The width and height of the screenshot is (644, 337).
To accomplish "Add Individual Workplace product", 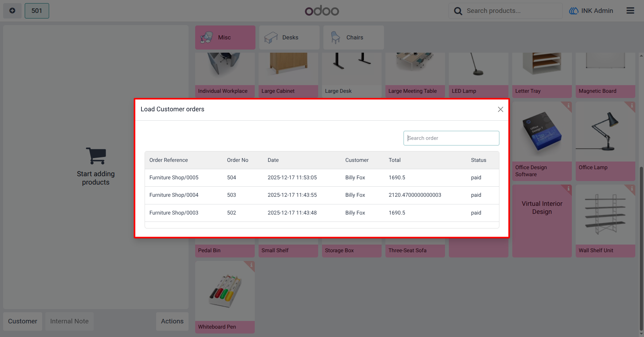I will tap(225, 75).
